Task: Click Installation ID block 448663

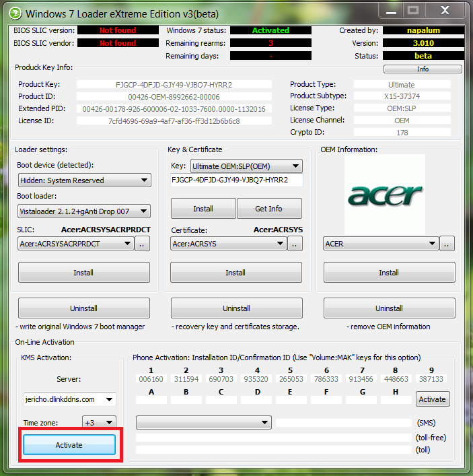Action: click(x=396, y=379)
